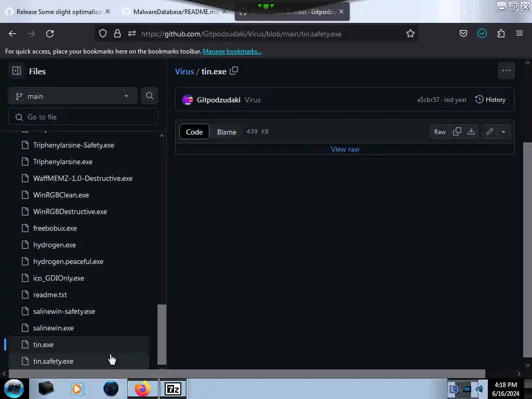Bookmark this page with star icon
This screenshot has height=399, width=532.
[x=410, y=33]
